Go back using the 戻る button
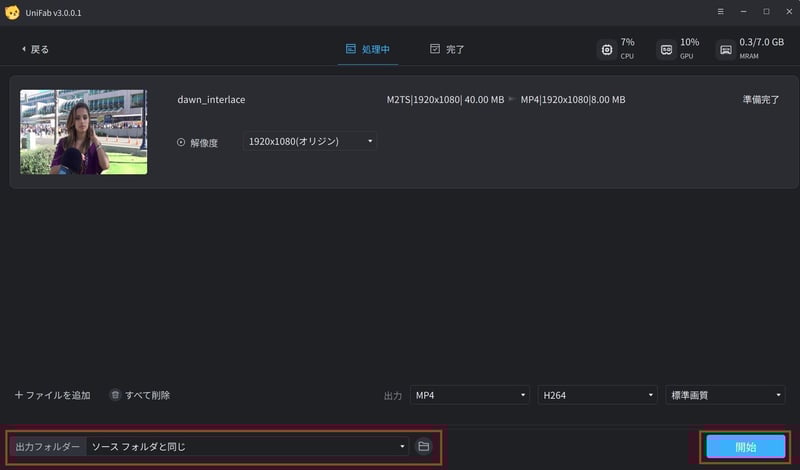Screen dimensions: 800x470 (35, 49)
